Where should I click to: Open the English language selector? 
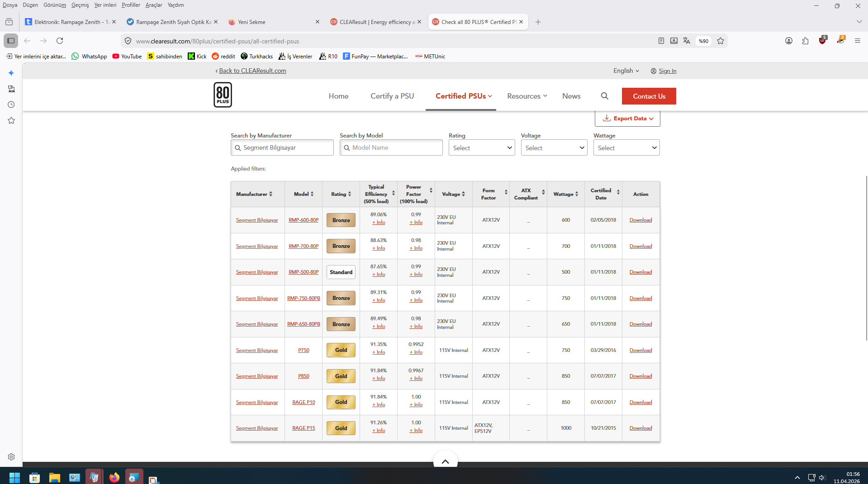(x=626, y=71)
